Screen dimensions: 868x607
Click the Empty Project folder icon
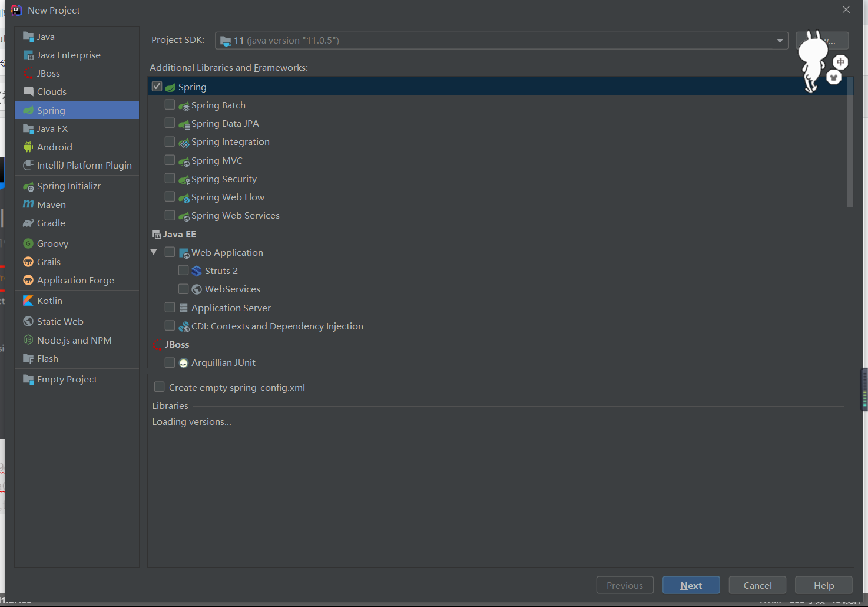point(28,379)
